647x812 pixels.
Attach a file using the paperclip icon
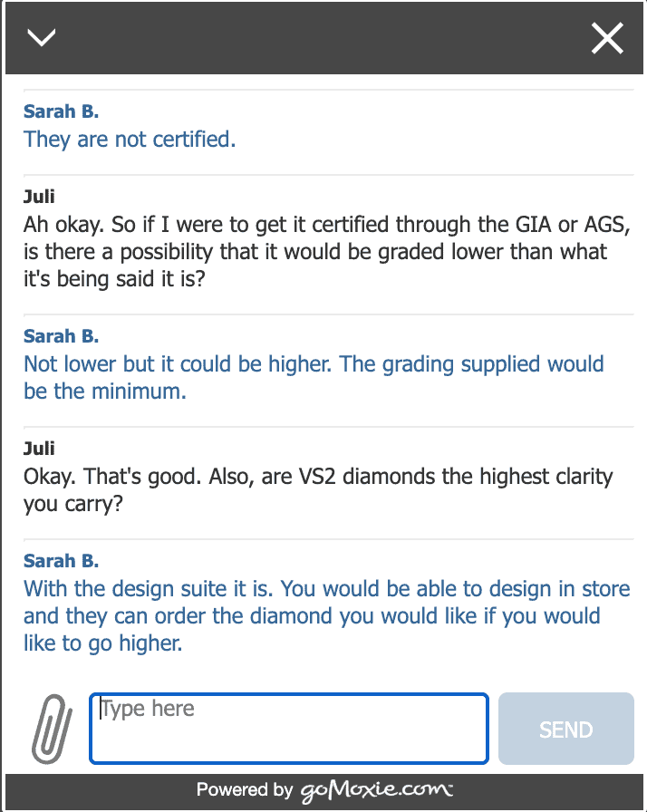pos(51,728)
